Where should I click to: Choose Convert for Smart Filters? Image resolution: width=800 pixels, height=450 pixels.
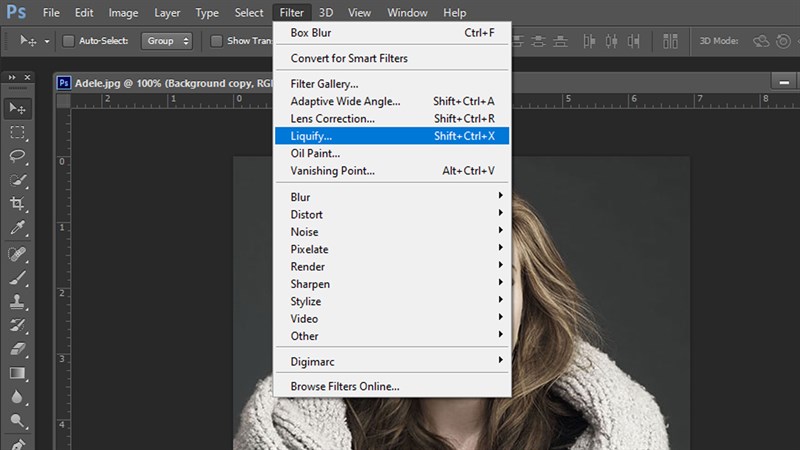(x=392, y=58)
